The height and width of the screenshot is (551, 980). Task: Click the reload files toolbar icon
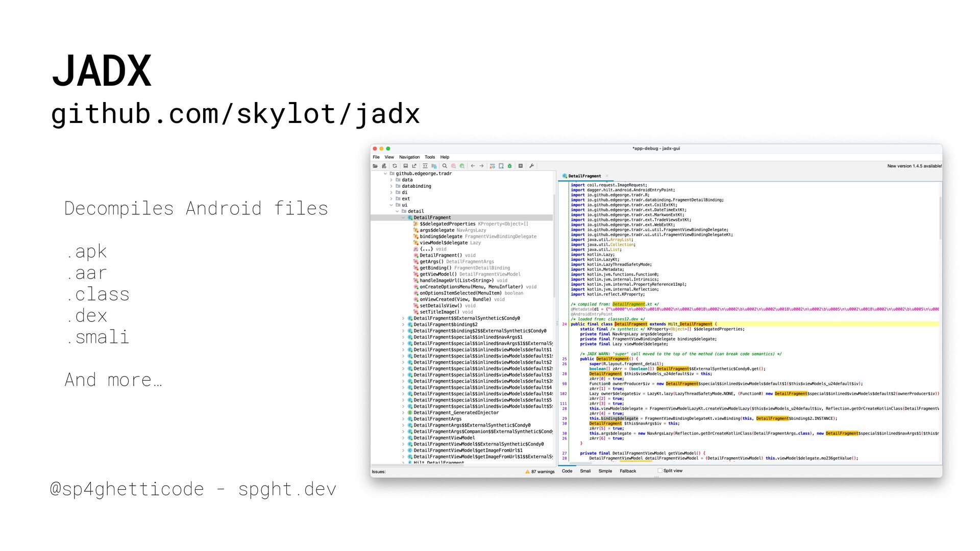point(395,166)
